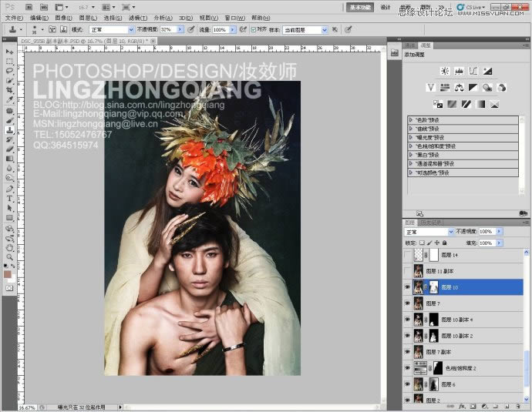Open the 模式 blend mode dropdown

(112, 30)
